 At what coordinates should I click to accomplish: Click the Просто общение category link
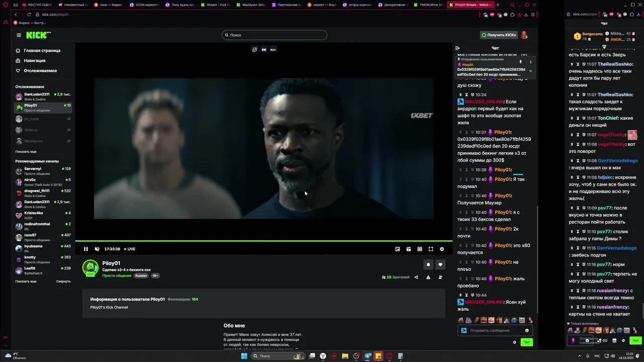pos(117,276)
